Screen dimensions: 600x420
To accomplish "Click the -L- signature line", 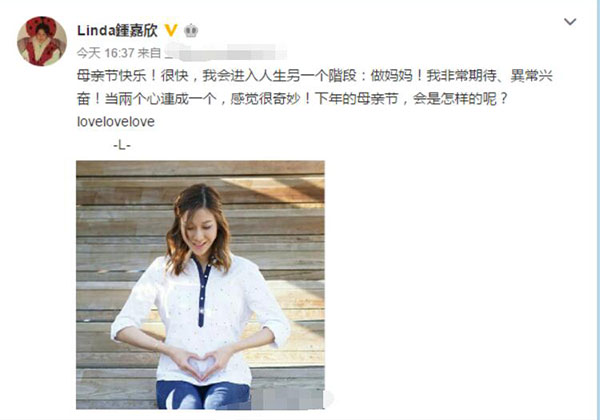I will click(122, 145).
